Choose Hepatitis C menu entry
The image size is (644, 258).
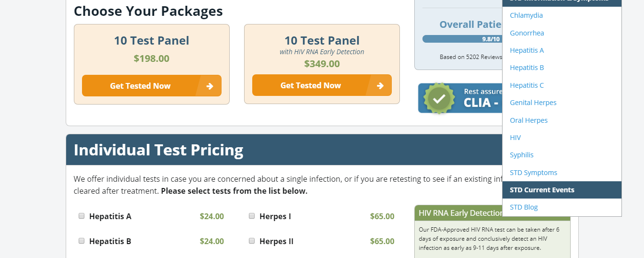527,85
